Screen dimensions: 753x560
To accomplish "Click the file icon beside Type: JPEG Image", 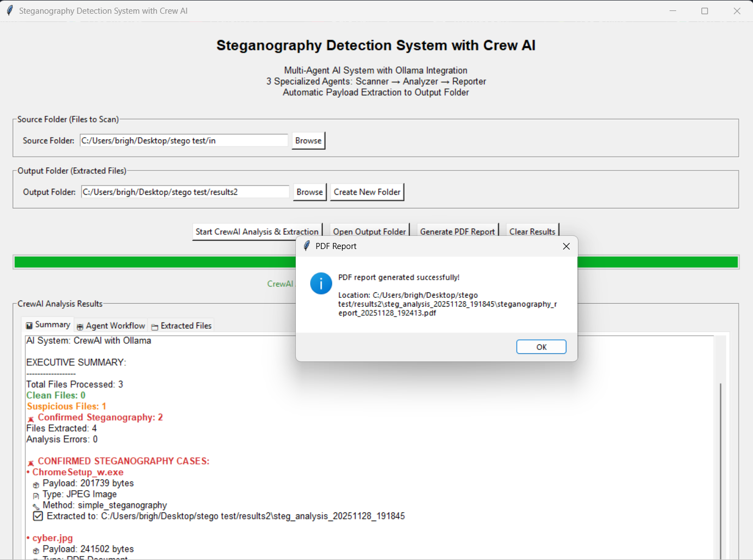I will [36, 495].
